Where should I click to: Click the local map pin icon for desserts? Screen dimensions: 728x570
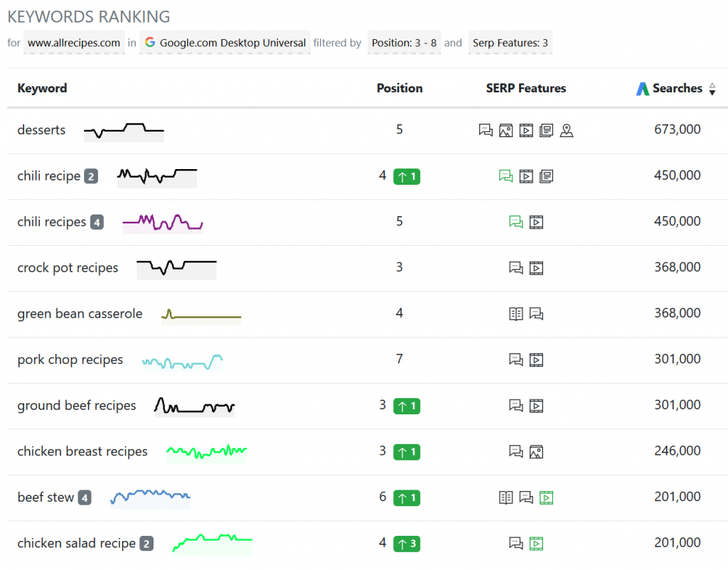pos(567,131)
